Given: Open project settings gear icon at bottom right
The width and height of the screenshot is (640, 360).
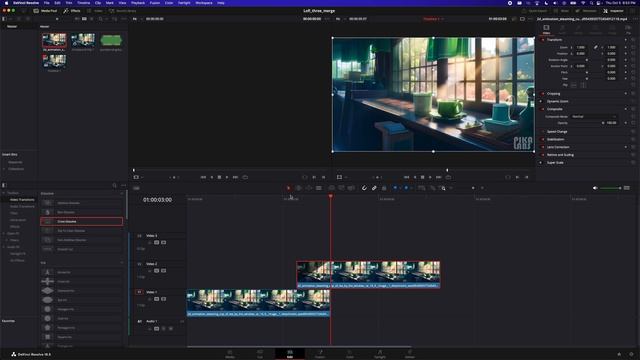Looking at the screenshot, I should pyautogui.click(x=631, y=354).
